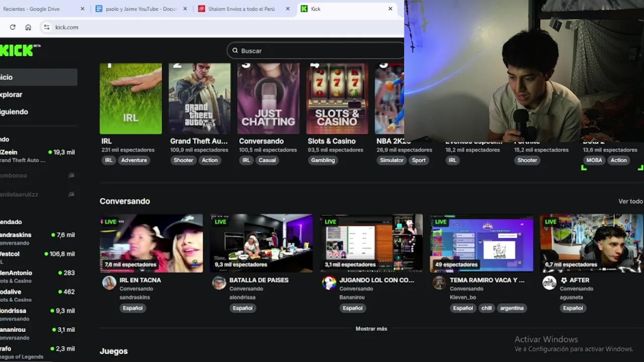Click the offline icon beside anielaaruiizz

71,194
